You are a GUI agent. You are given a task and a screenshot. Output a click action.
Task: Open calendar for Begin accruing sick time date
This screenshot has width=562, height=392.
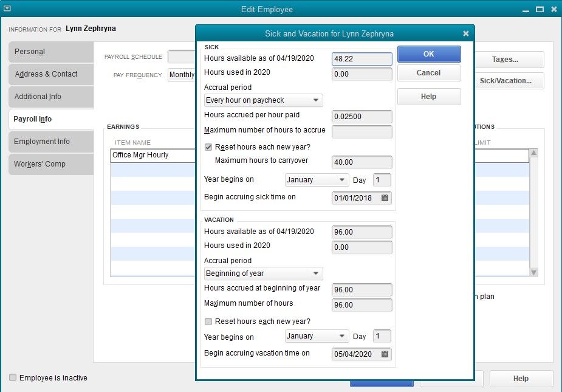[385, 198]
